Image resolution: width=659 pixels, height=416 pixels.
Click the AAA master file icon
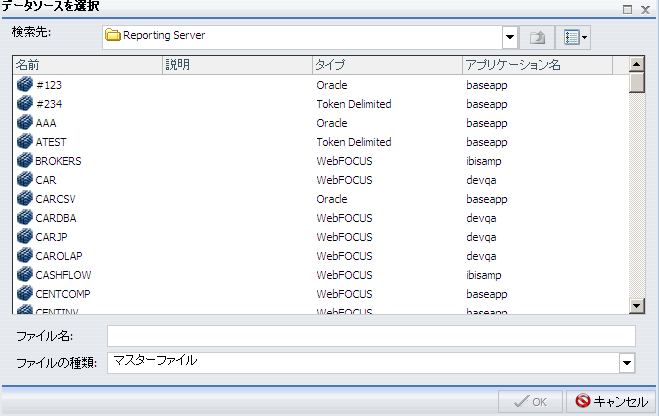click(x=25, y=122)
